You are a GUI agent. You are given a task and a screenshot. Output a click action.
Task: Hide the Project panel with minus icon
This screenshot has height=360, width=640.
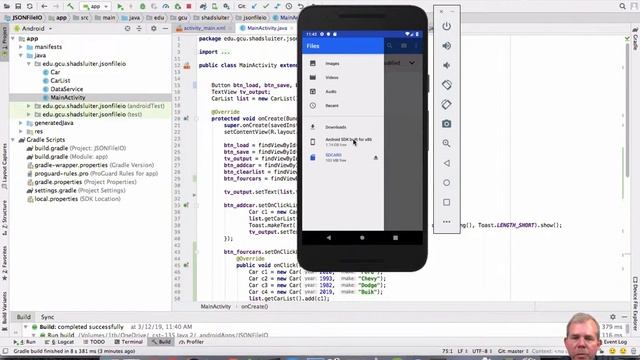click(x=165, y=29)
